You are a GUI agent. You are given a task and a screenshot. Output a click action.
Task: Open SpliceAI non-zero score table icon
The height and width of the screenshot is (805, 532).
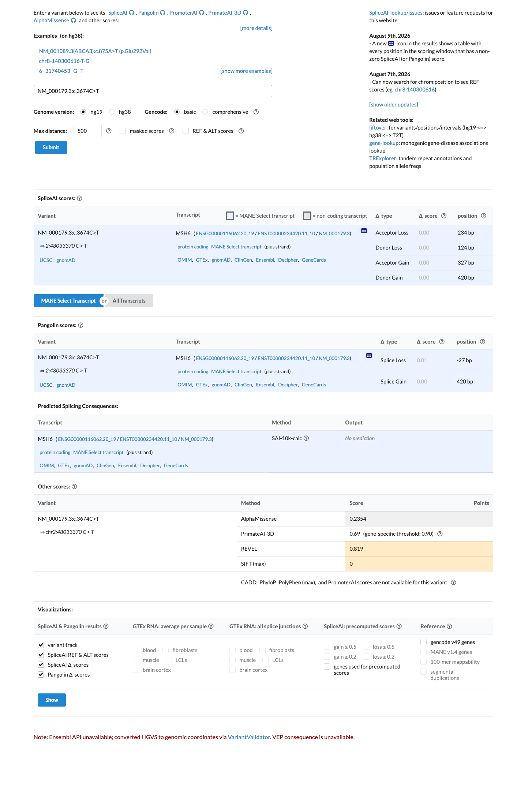click(364, 231)
